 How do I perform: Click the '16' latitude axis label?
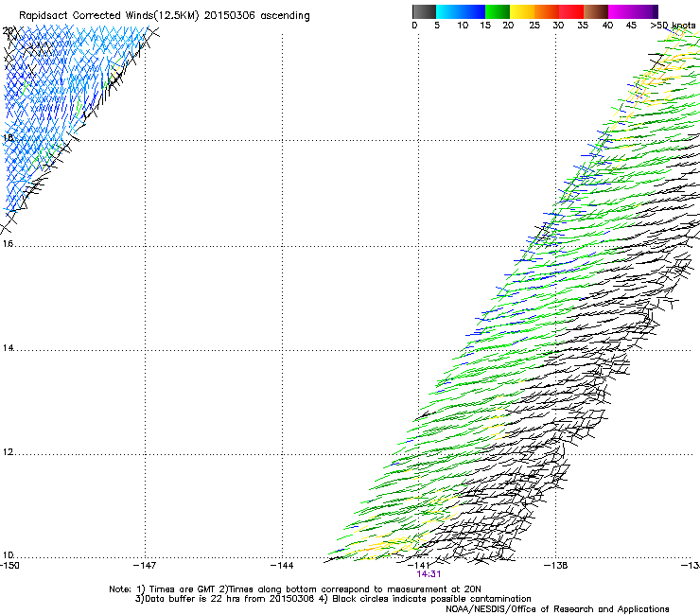pyautogui.click(x=8, y=244)
